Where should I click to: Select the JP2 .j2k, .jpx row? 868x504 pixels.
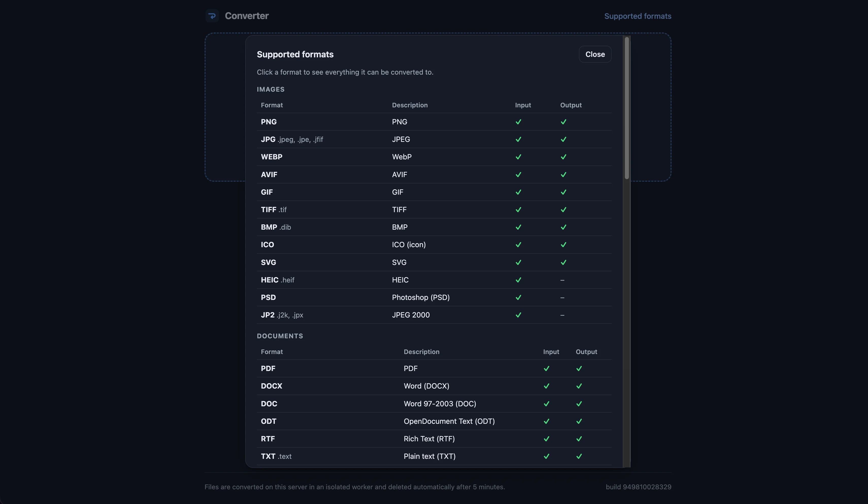point(434,315)
